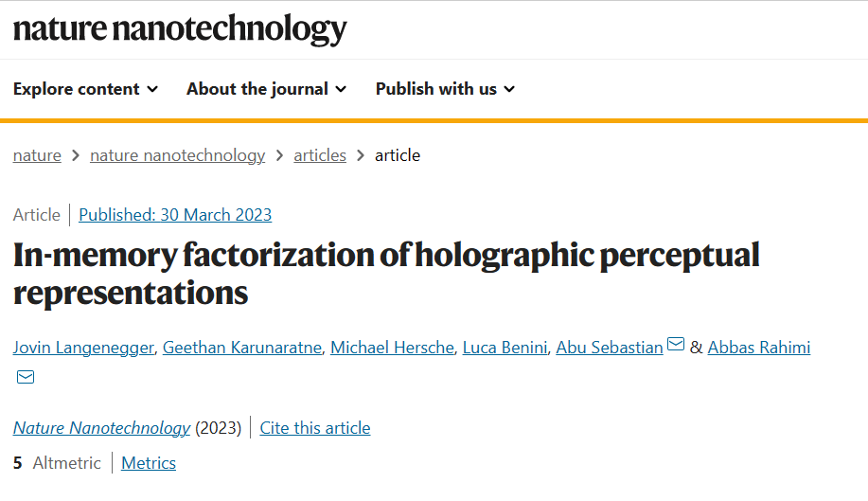Expand the Explore content menu
This screenshot has height=501, width=868.
86,89
